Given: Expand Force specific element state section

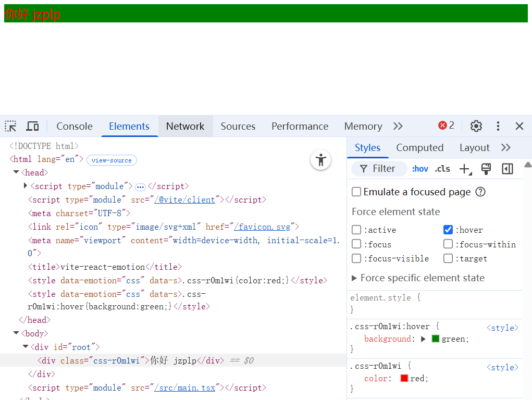Looking at the screenshot, I should 354,278.
